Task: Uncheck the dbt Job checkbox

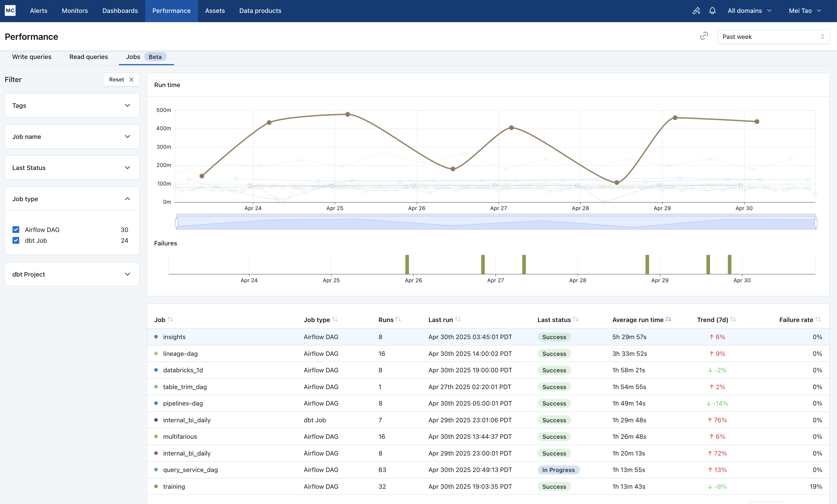Action: [x=16, y=240]
